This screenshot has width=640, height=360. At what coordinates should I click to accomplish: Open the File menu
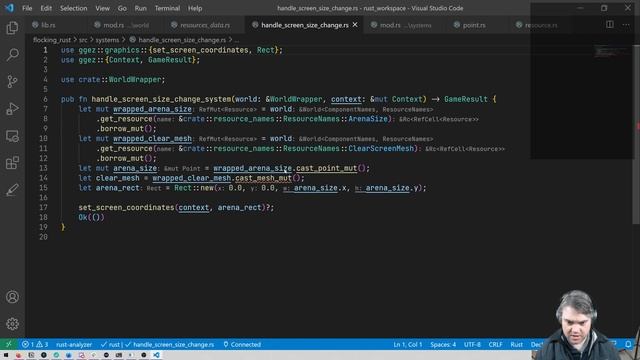27,8
